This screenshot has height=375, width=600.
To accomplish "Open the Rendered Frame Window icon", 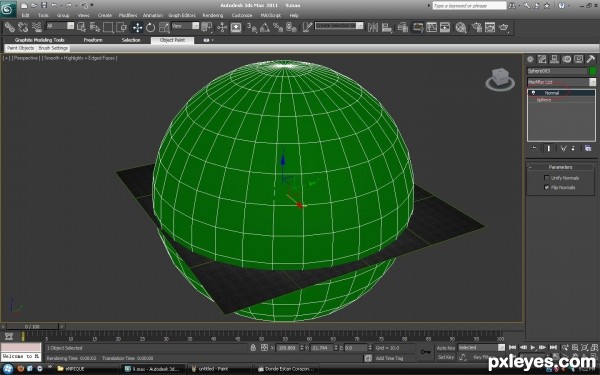I will [490, 27].
